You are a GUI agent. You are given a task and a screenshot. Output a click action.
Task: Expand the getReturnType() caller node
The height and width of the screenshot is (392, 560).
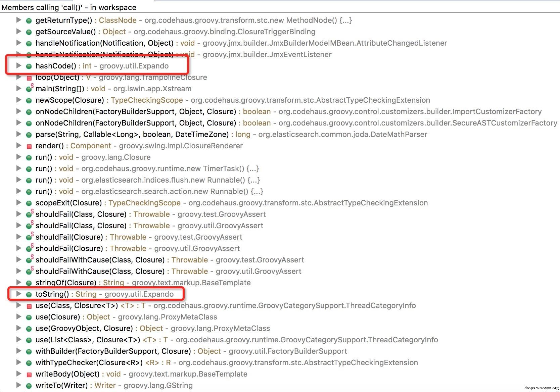(x=19, y=20)
